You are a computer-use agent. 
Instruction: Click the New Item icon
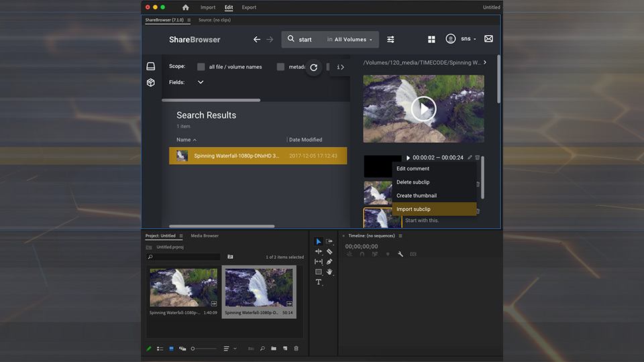(x=285, y=349)
